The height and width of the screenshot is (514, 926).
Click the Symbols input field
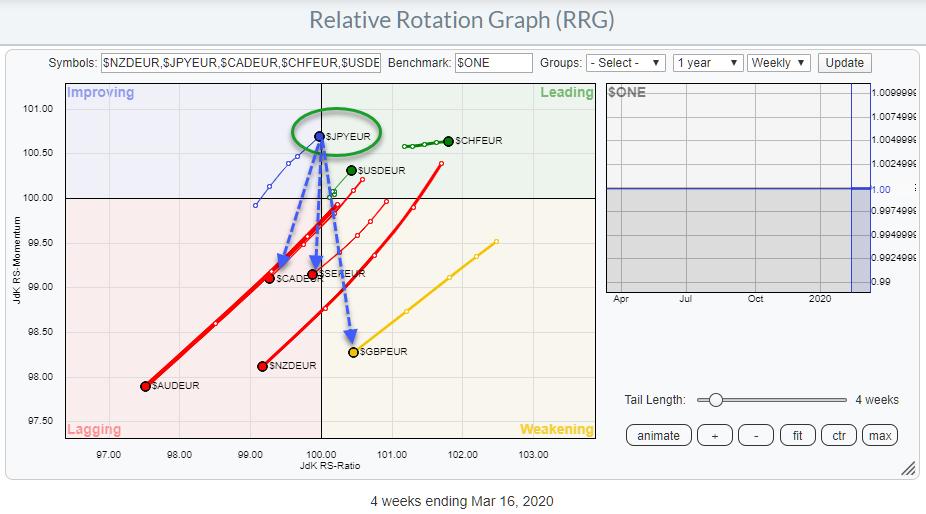pyautogui.click(x=241, y=63)
